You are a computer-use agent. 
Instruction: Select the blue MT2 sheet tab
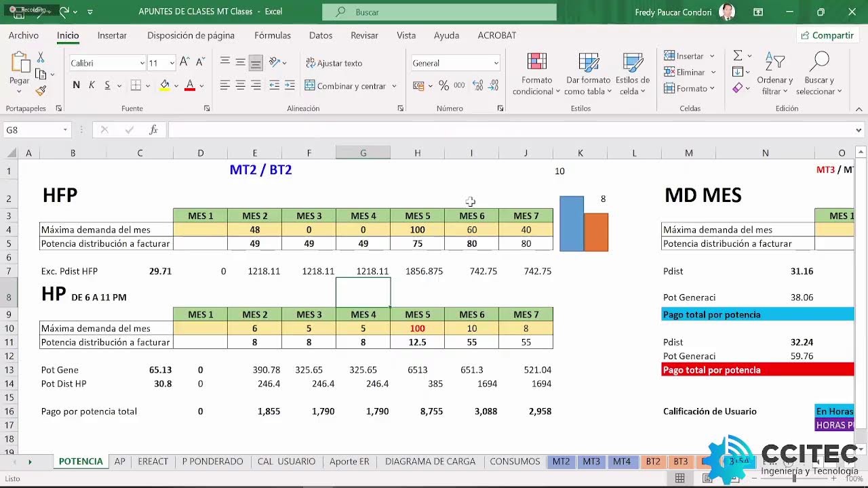pos(561,462)
